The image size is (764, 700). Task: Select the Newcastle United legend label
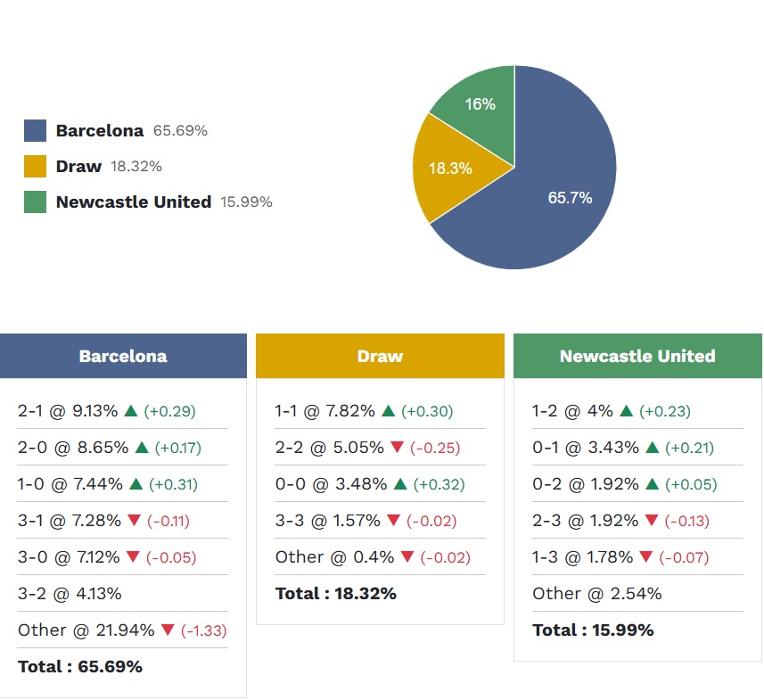[133, 202]
